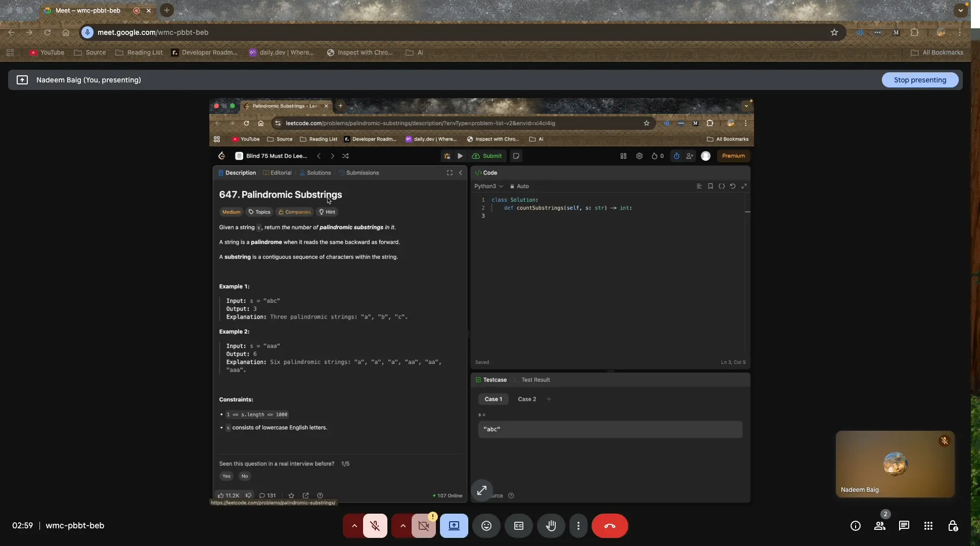Expand the camera options chevron

coord(402,526)
